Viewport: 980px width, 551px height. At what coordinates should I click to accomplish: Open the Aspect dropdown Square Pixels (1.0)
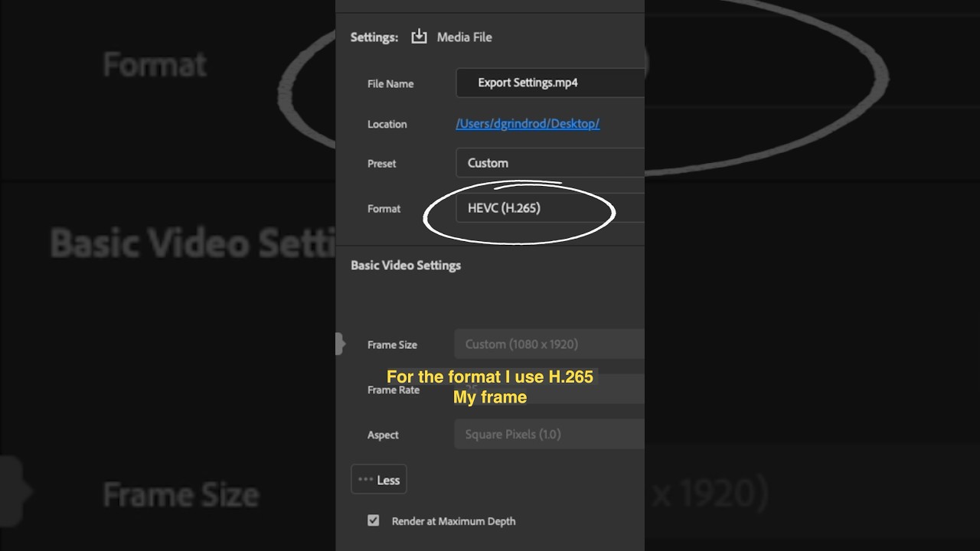tap(550, 434)
